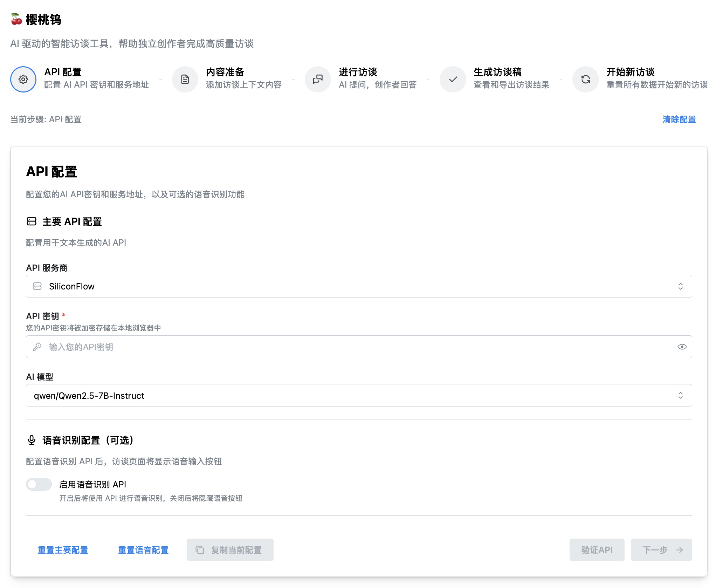Screen dimensions: 716x588
Task: Click the AI 模型 field label
Action: tap(40, 377)
